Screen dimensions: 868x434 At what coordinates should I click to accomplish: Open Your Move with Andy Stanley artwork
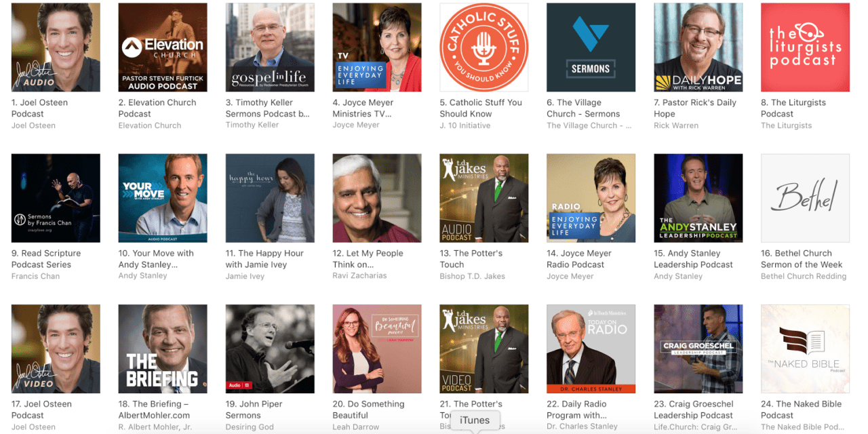(163, 198)
